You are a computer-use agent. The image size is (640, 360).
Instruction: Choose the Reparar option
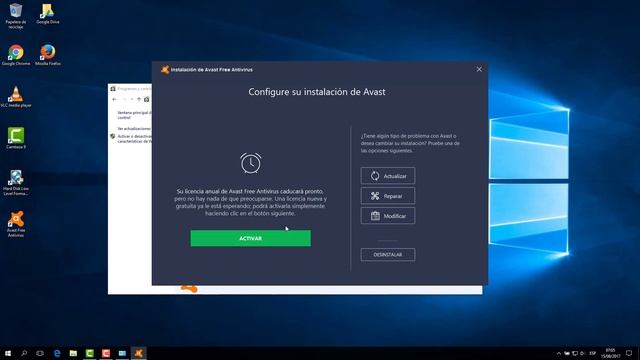click(x=388, y=196)
